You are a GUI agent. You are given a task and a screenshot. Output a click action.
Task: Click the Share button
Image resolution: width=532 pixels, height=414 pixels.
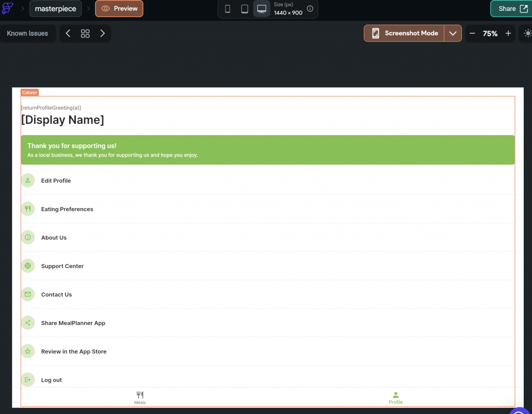click(512, 8)
